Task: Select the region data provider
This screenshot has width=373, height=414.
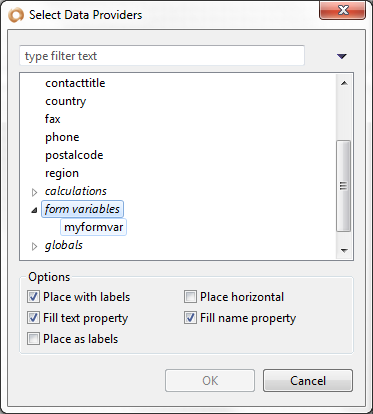Action: click(x=62, y=173)
